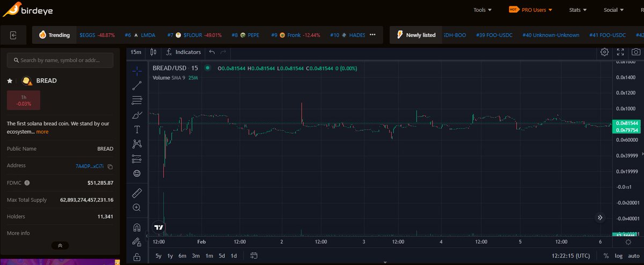Jump to latest bar with double-arrow button
Image resolution: width=644 pixels, height=265 pixels.
click(600, 217)
